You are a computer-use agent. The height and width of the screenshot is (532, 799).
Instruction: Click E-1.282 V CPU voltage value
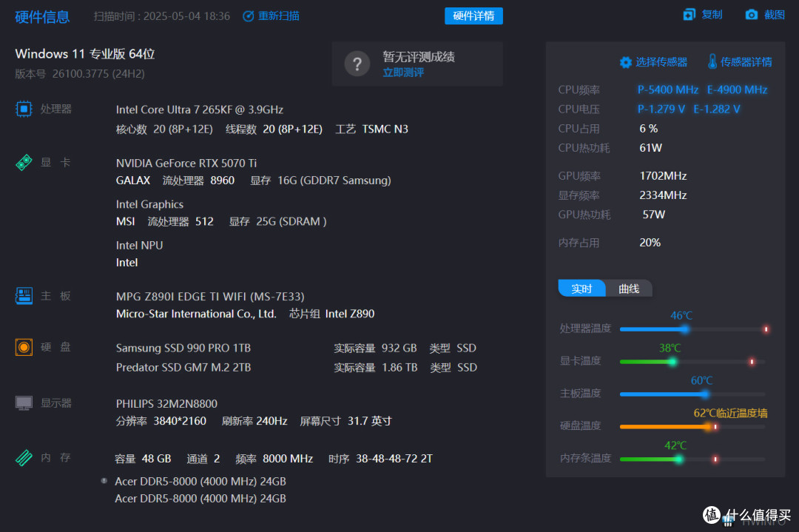(x=716, y=109)
